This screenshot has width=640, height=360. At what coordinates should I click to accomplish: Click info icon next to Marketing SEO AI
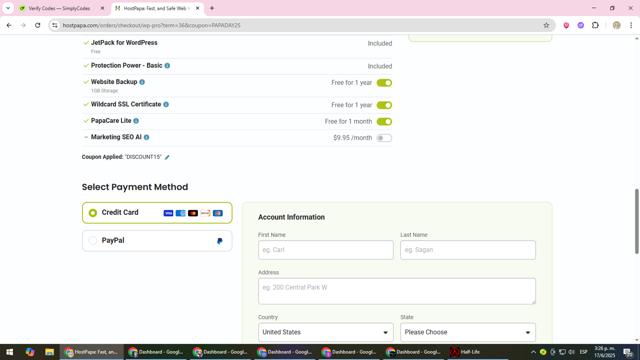click(147, 137)
